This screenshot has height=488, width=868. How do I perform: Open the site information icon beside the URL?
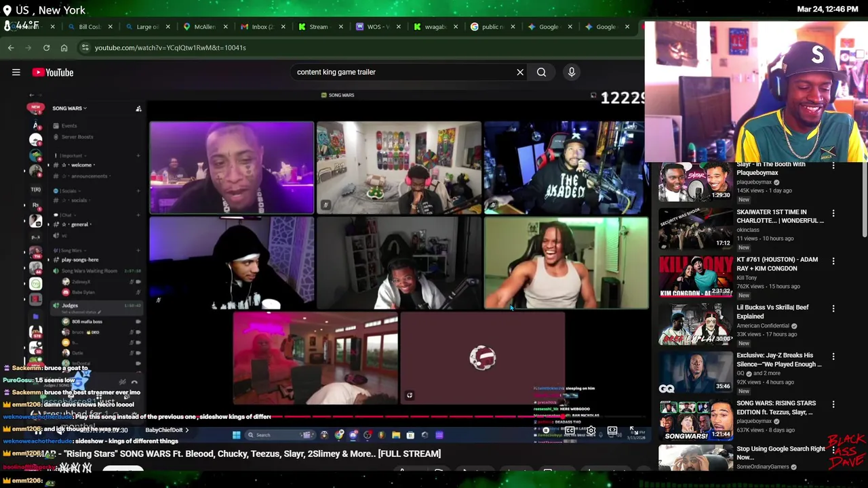click(x=84, y=47)
